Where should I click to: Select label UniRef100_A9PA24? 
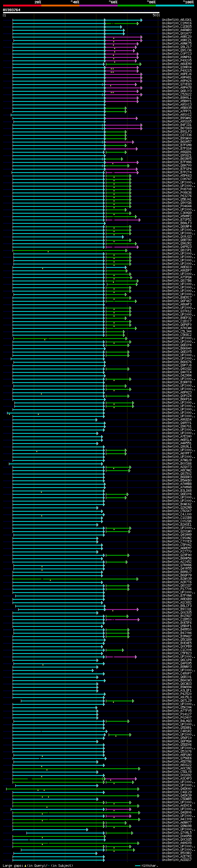click(177, 81)
